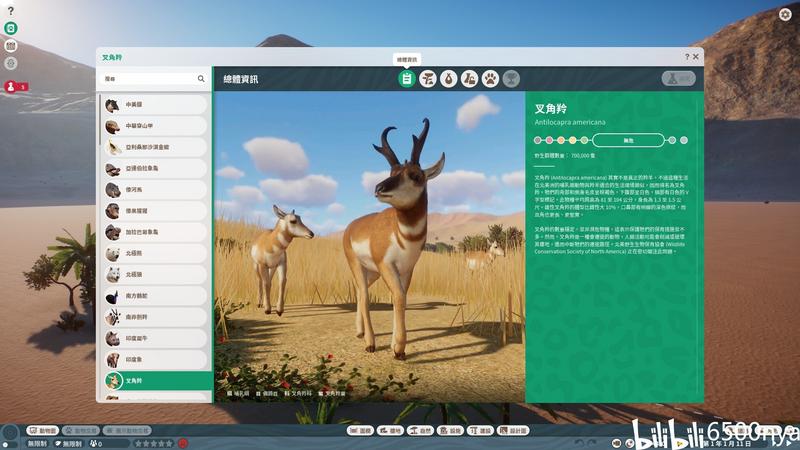
Task: Close the Zoopedia window
Action: 696,57
